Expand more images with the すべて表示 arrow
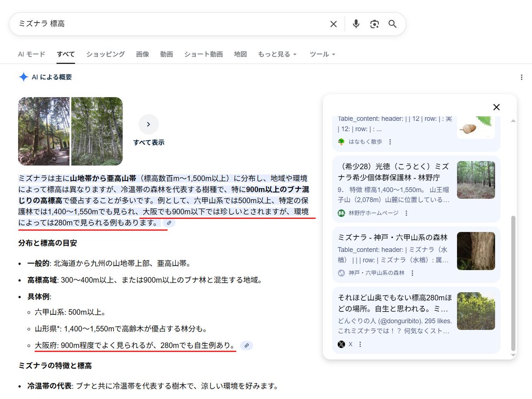This screenshot has height=399, width=532. 149,124
